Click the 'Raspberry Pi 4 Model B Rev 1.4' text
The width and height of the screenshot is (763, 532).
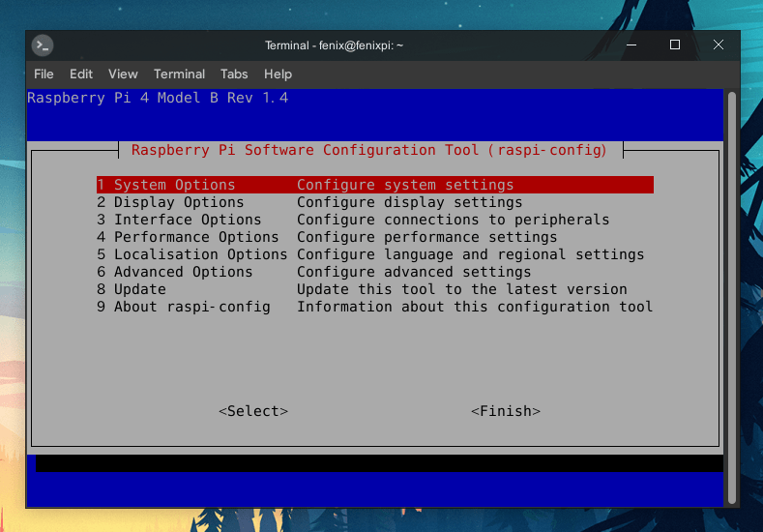pos(159,98)
